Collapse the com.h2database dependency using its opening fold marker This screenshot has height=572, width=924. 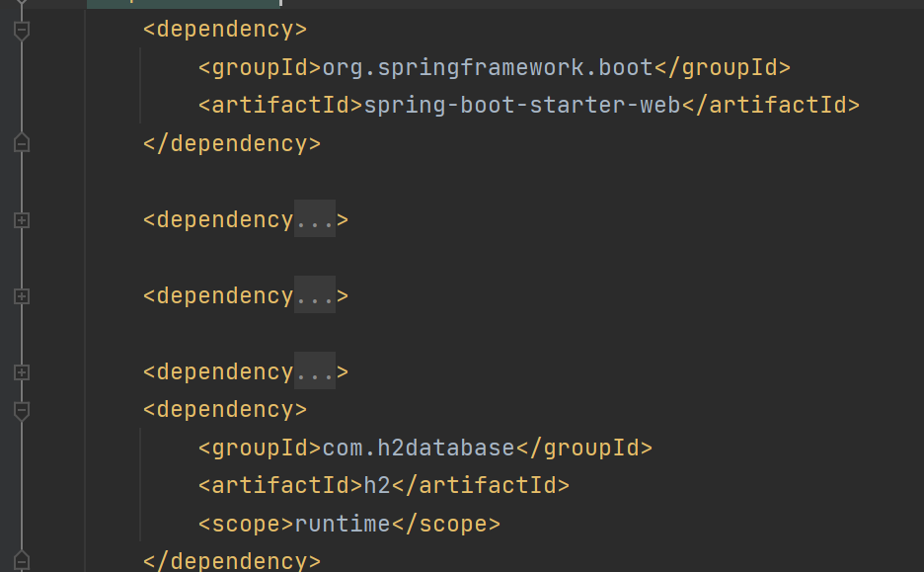[22, 411]
